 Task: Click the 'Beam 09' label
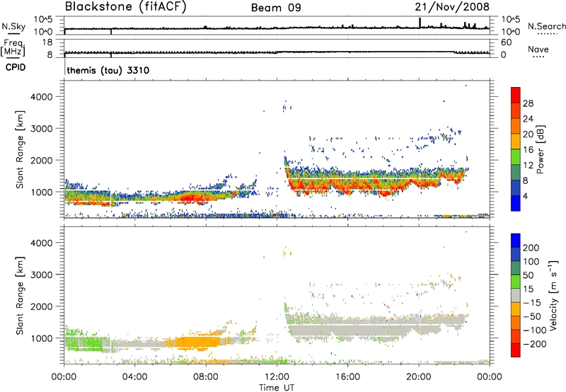tap(276, 8)
